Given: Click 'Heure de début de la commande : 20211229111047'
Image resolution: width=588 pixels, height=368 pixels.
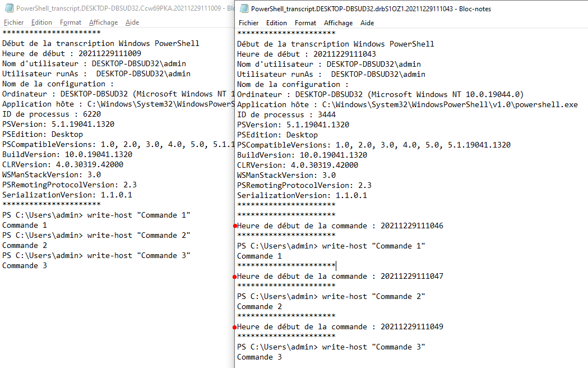Looking at the screenshot, I should click(x=340, y=277).
